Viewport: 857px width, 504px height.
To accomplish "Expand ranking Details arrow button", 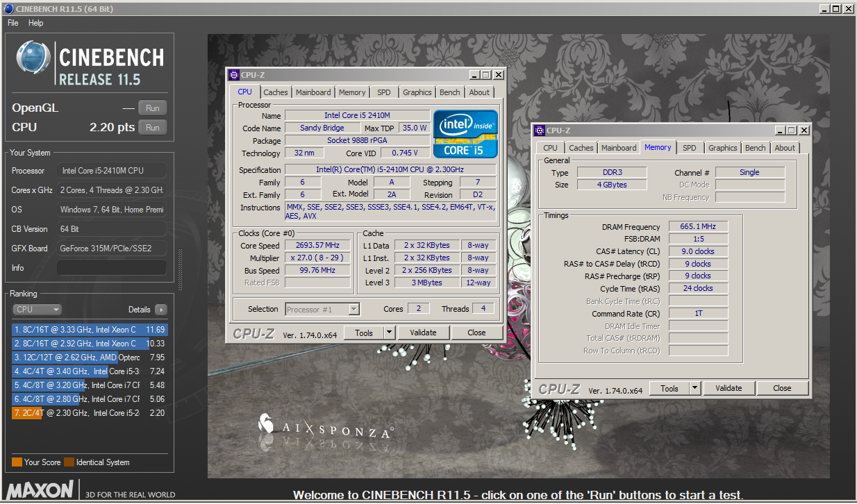I will pyautogui.click(x=160, y=310).
